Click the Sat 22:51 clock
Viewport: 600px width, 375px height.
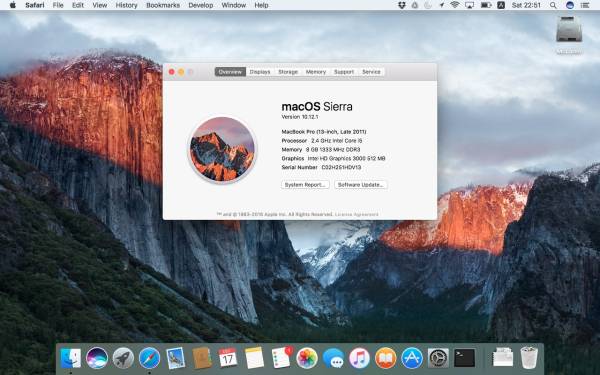pyautogui.click(x=526, y=5)
